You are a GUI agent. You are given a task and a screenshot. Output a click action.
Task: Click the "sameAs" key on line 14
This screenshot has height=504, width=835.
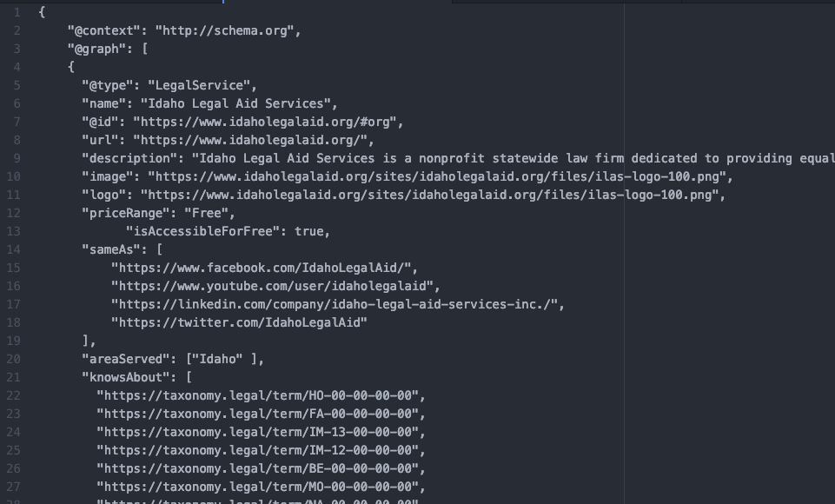coord(112,249)
